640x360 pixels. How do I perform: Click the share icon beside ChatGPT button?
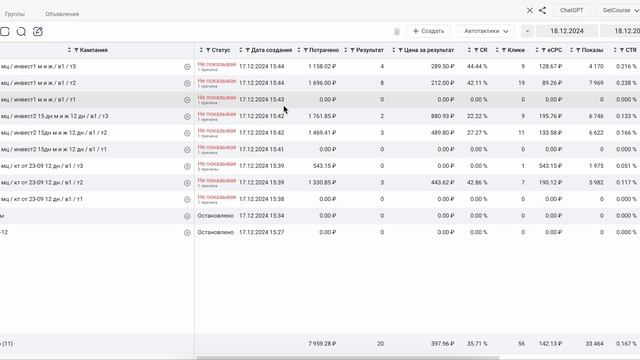tap(542, 10)
